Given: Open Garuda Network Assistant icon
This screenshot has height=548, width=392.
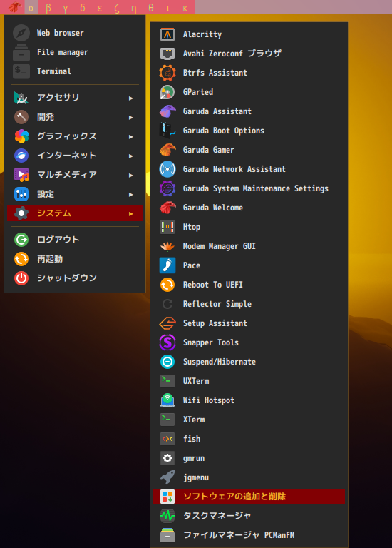Looking at the screenshot, I should [167, 169].
